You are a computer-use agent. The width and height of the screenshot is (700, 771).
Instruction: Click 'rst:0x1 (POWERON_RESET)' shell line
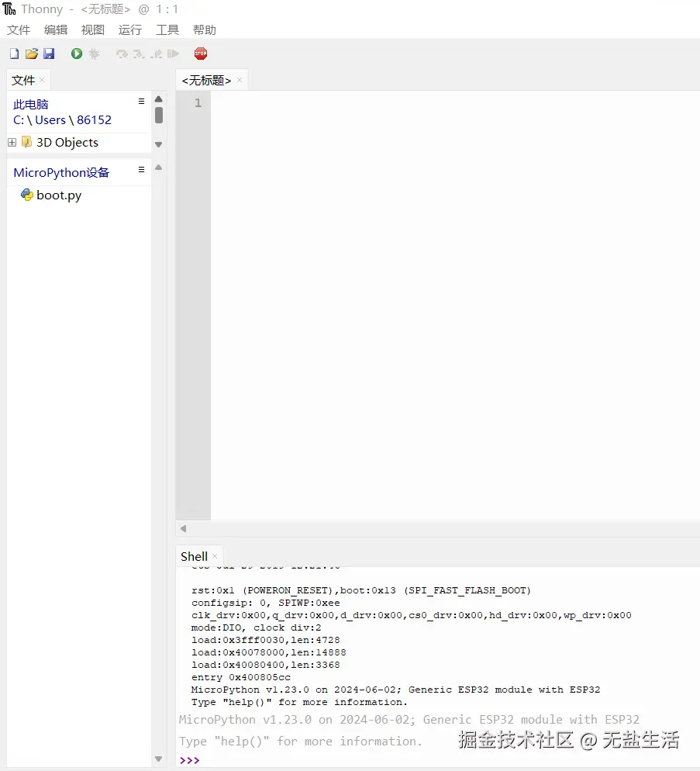361,590
